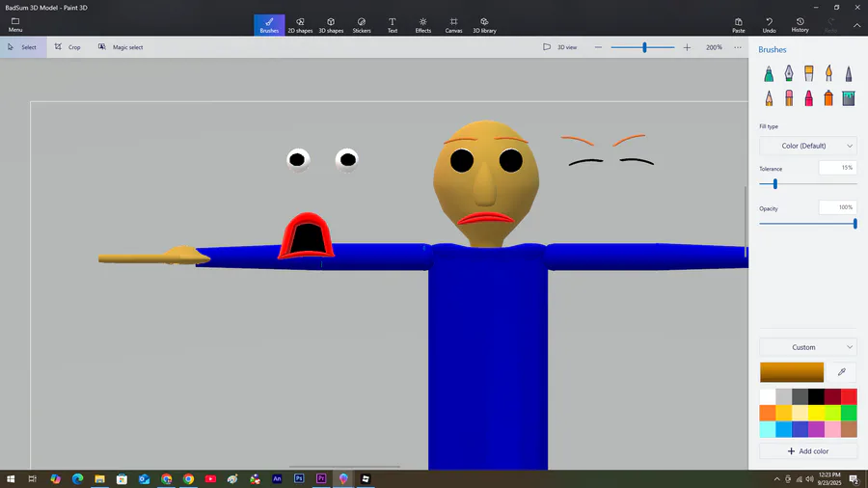Viewport: 868px width, 488px height.
Task: Open the History panel
Action: point(800,25)
